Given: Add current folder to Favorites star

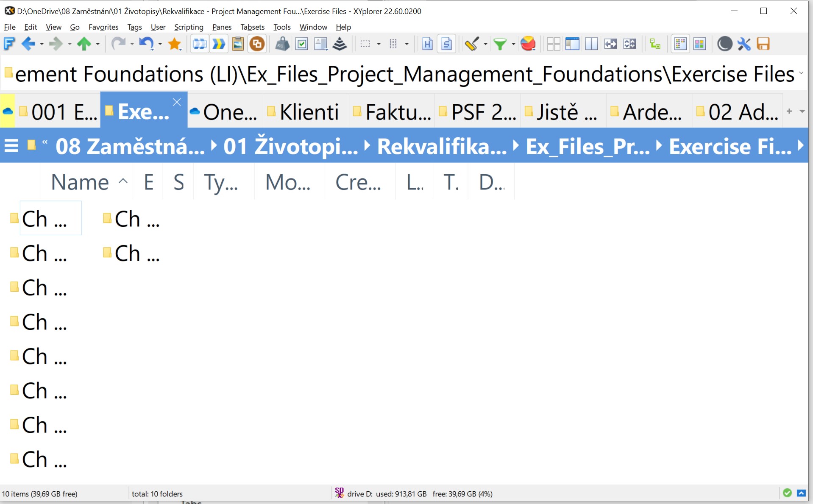Looking at the screenshot, I should click(175, 44).
